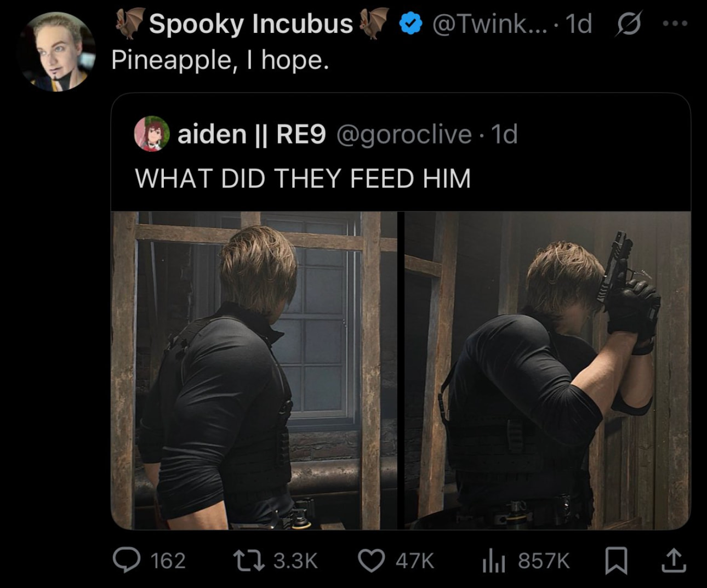Open the tweet's 1d timestamp next to @Twink…

579,24
